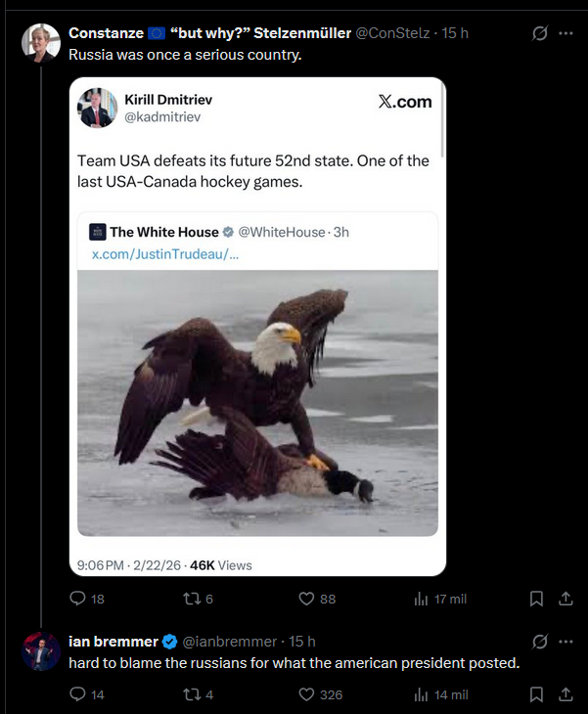Open more options on ian bremmer's post
The height and width of the screenshot is (714, 588).
pyautogui.click(x=565, y=642)
